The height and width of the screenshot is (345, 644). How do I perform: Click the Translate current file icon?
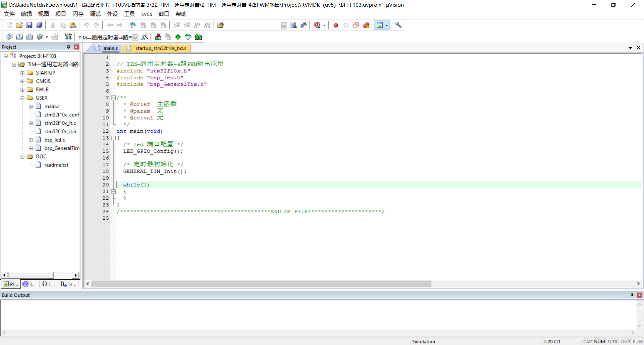pos(9,37)
